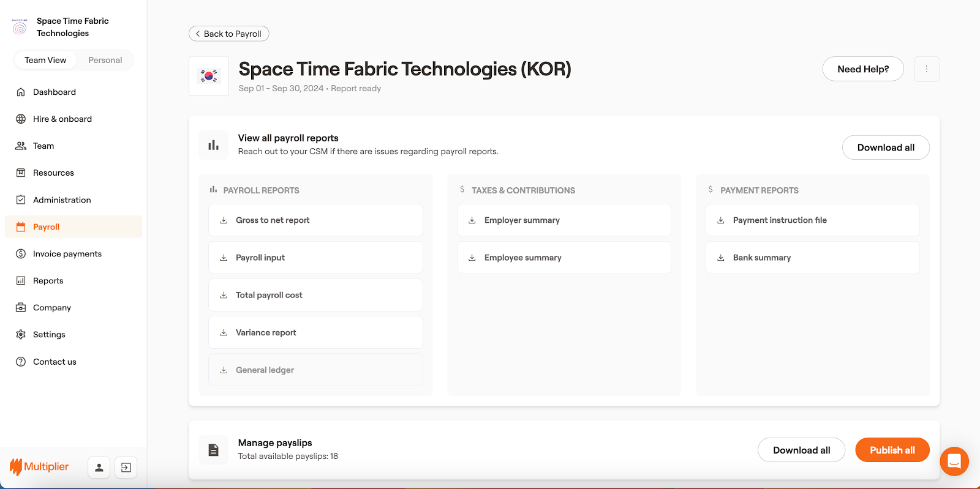Click download icon for Gross to net report
Image resolution: width=980 pixels, height=489 pixels.
coord(224,220)
